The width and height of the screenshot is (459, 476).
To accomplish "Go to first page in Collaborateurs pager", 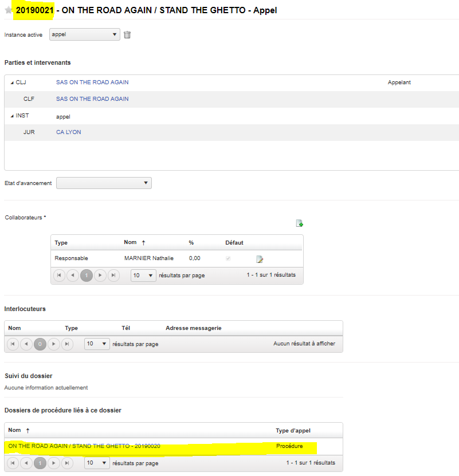I will [x=59, y=276].
